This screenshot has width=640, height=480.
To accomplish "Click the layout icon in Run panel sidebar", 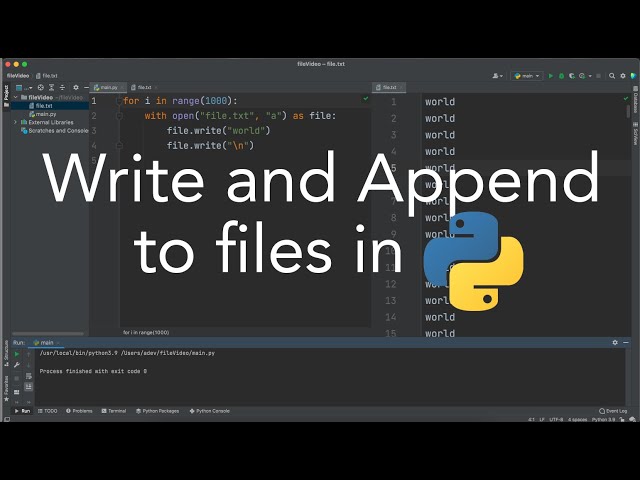I will [17, 392].
